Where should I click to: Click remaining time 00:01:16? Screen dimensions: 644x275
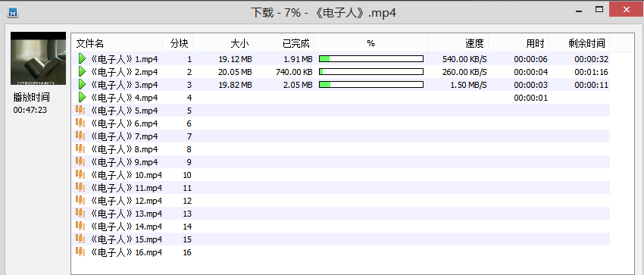click(x=592, y=72)
